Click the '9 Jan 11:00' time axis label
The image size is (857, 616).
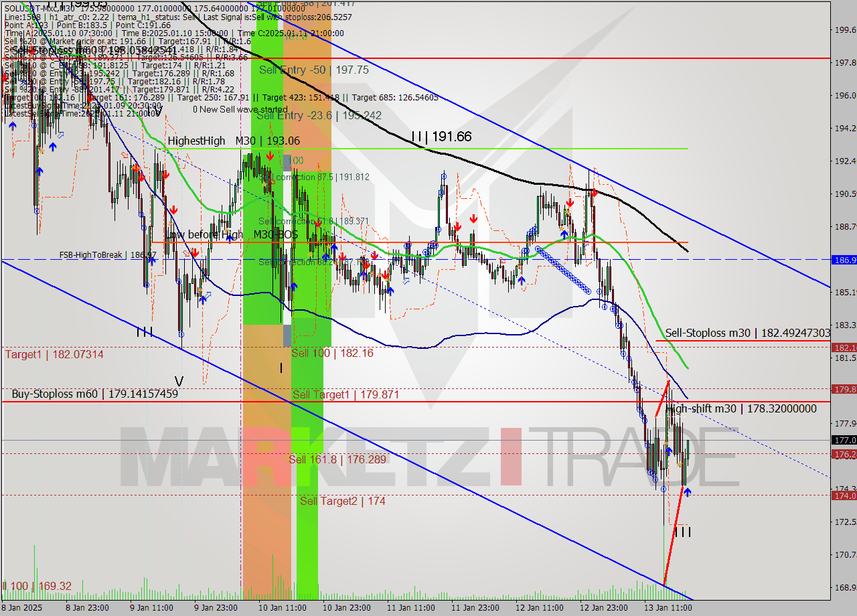click(151, 608)
